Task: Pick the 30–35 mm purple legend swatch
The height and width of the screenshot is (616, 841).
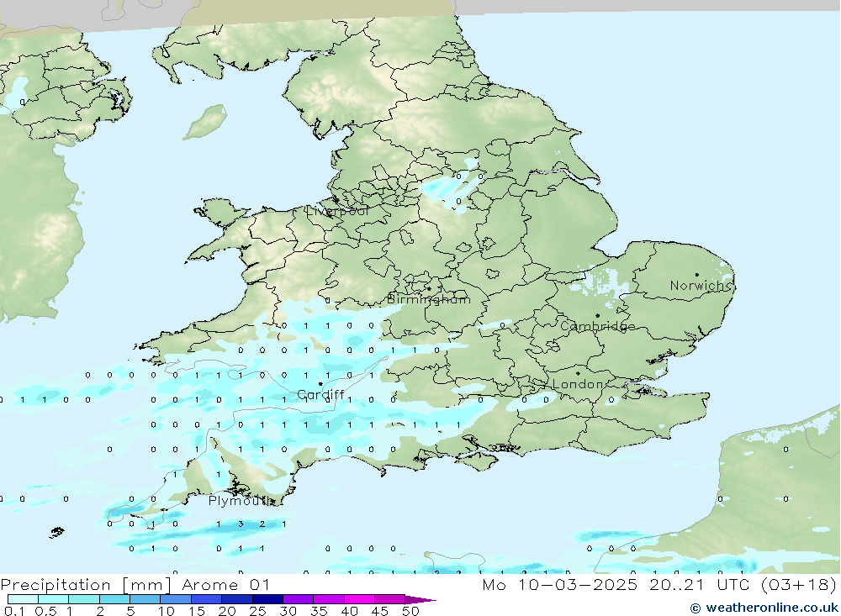Action: tap(298, 599)
